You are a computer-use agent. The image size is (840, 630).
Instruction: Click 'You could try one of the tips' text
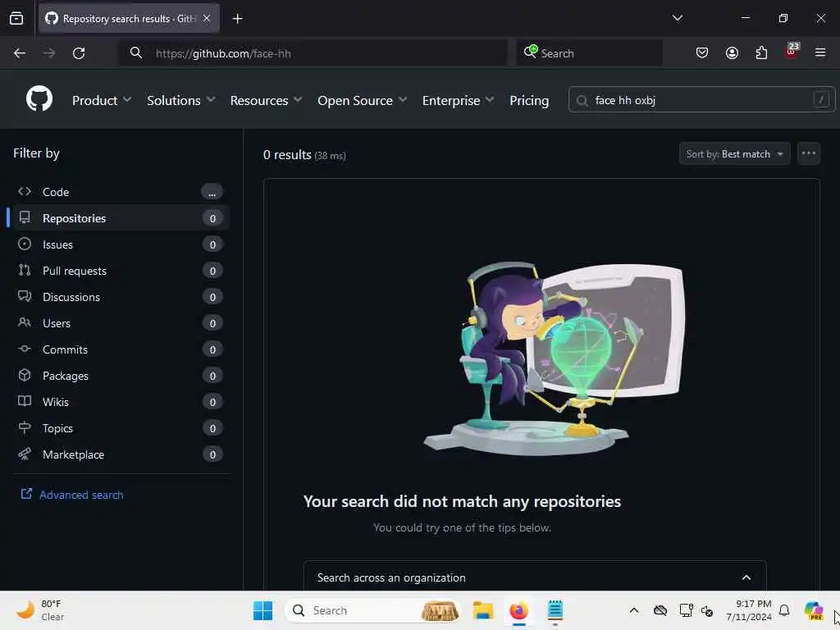(463, 527)
